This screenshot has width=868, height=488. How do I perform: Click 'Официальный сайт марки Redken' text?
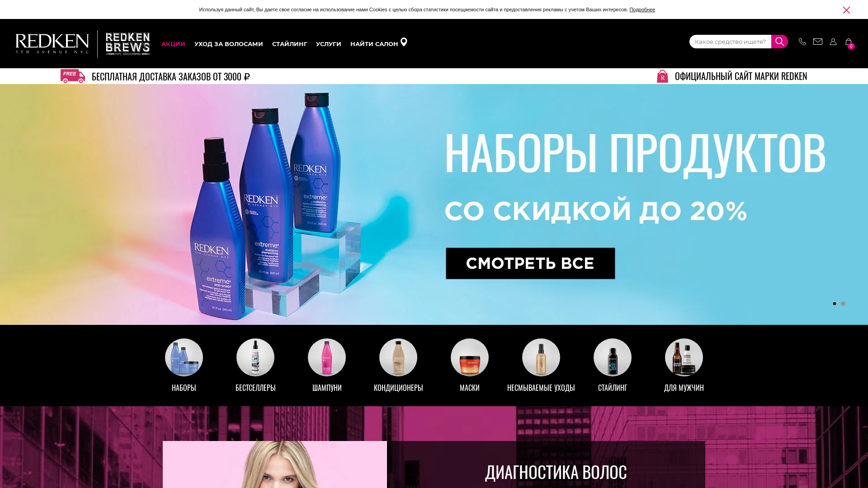tap(741, 76)
